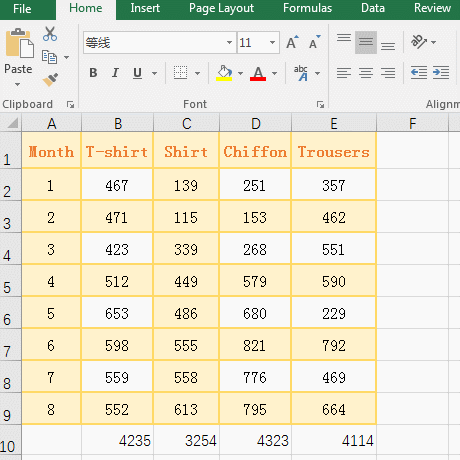460x460 pixels.
Task: Activate the Format Painter brush
Action: click(50, 80)
